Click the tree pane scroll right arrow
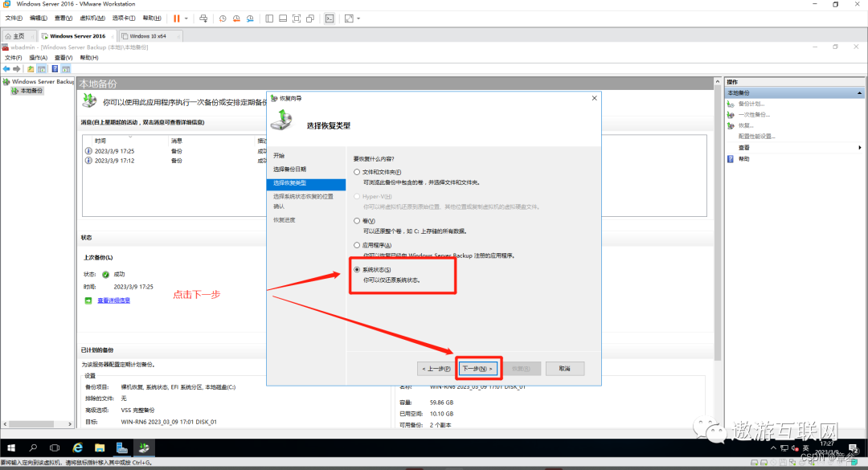The height and width of the screenshot is (470, 868). [70, 424]
